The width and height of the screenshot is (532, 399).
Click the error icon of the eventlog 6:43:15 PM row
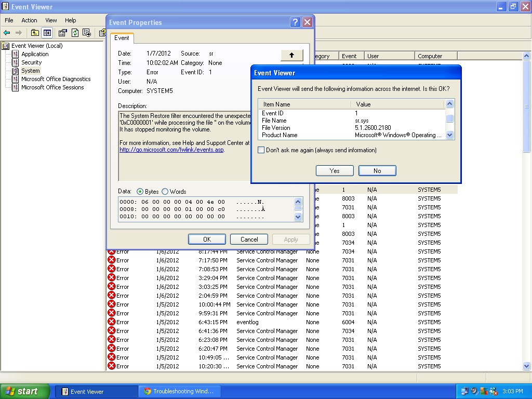tap(111, 322)
